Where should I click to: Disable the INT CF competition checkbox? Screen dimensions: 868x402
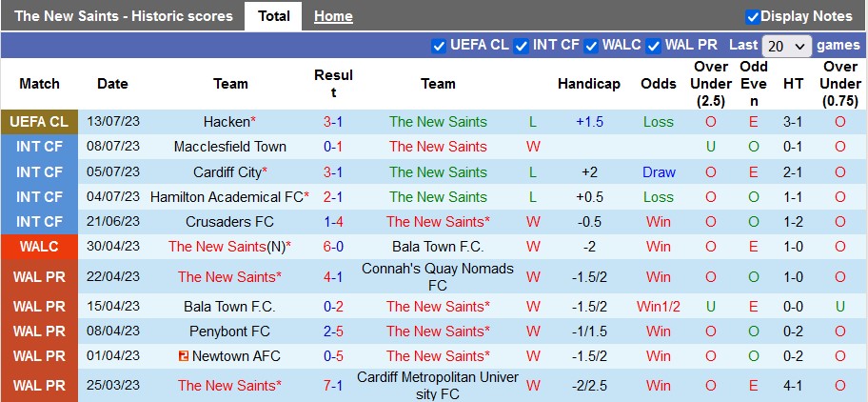coord(521,46)
